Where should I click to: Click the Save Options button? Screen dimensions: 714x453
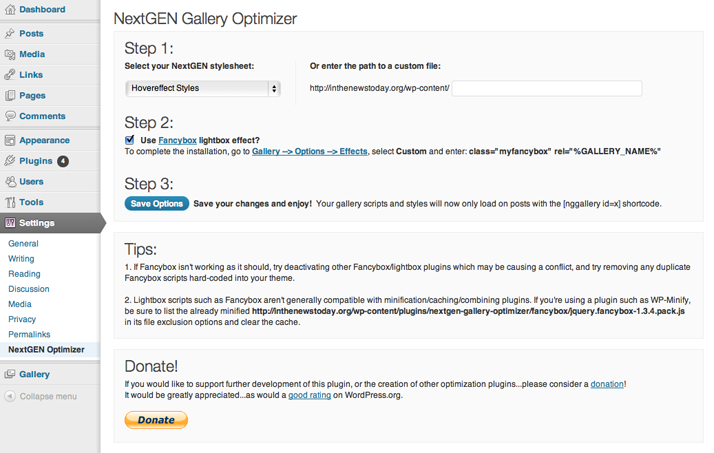point(157,204)
